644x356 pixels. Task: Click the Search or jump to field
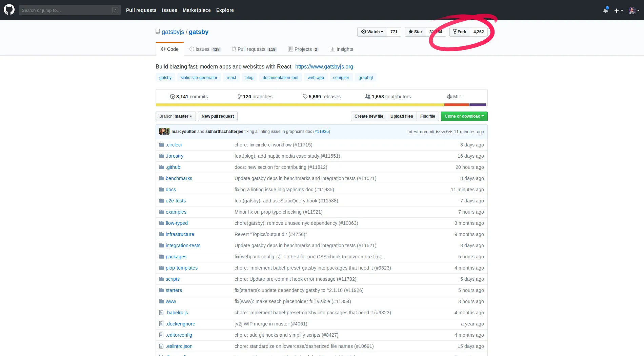click(x=69, y=10)
